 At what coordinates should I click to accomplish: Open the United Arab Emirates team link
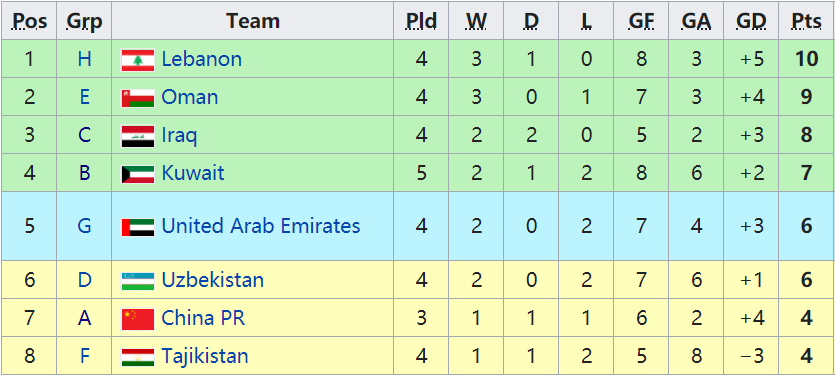pos(261,226)
